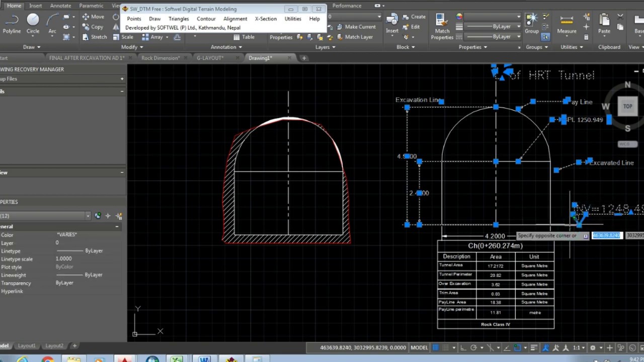644x362 pixels.
Task: Switch to Rock Dimension drawing tab
Action: 160,58
